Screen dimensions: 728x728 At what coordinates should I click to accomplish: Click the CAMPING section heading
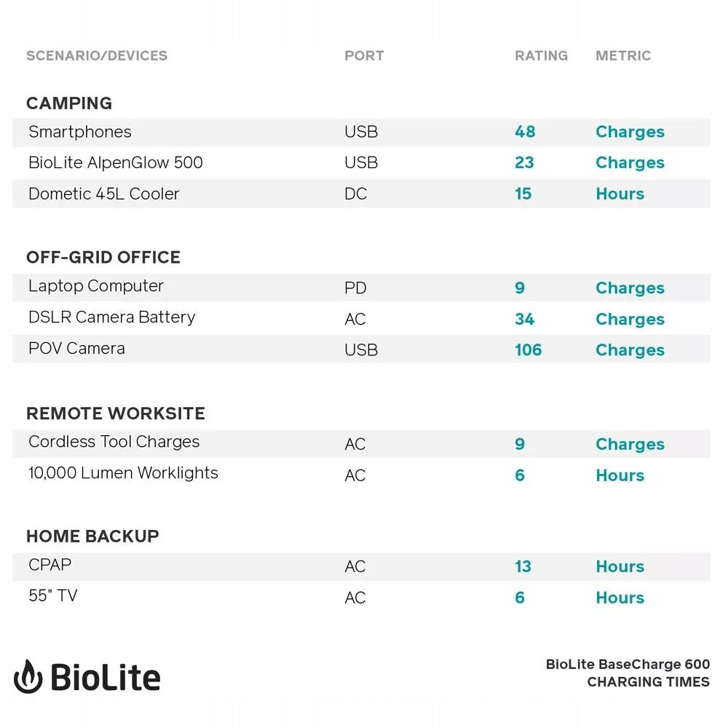69,103
